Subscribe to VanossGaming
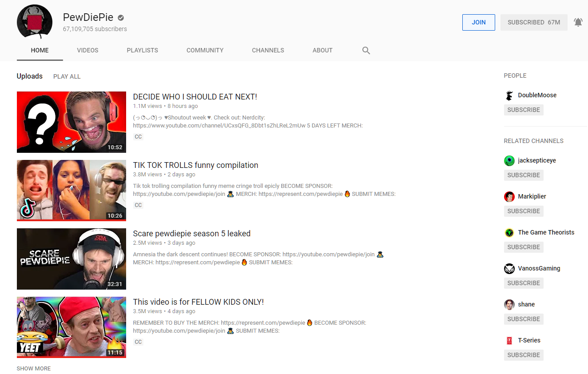 (x=524, y=283)
